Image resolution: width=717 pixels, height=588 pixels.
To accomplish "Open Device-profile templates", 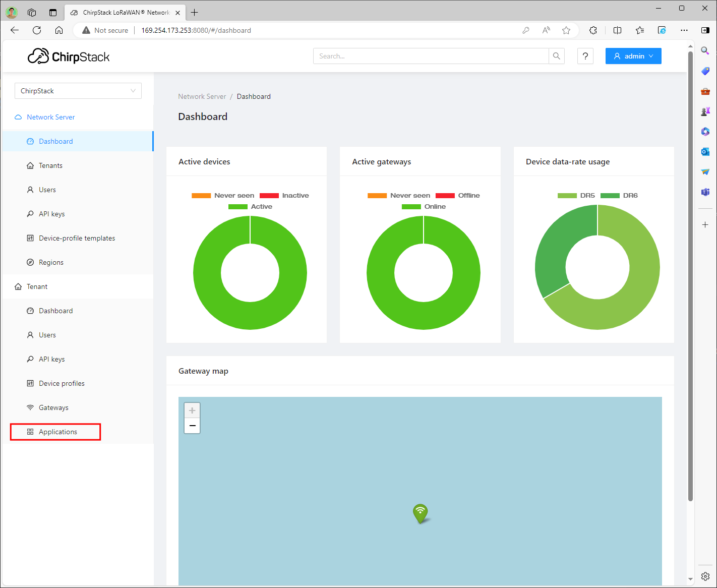I will [x=77, y=238].
